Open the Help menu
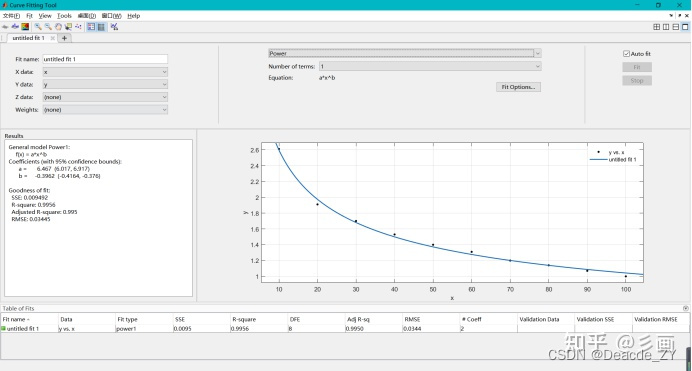The width and height of the screenshot is (692, 371). [x=134, y=15]
